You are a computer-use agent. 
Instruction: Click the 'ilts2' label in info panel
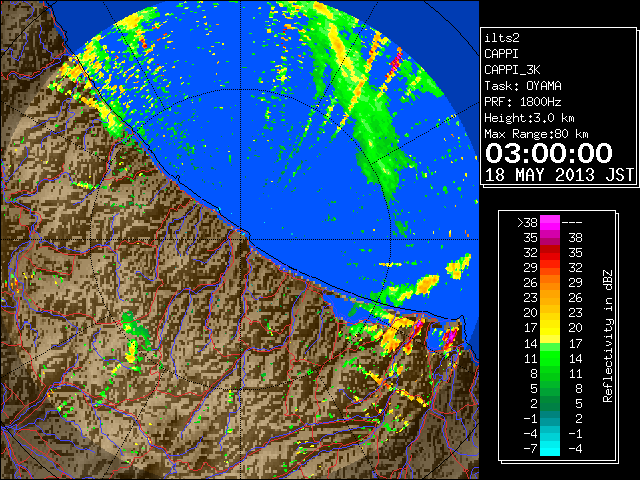pos(502,38)
